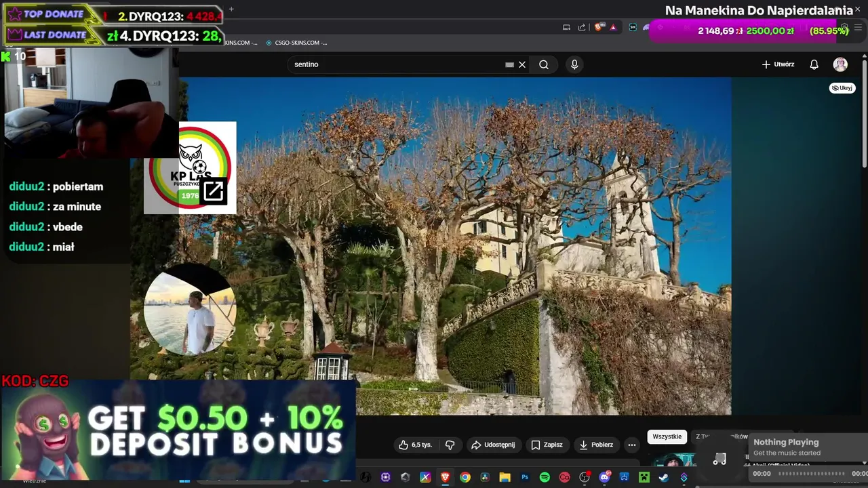Viewport: 868px width, 488px height.
Task: Click the OBS icon with red badge on taskbar
Action: click(585, 477)
